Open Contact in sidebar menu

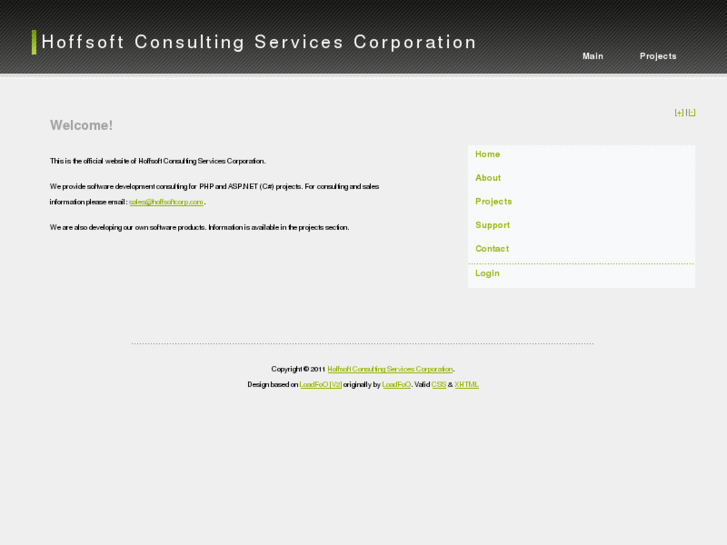point(492,249)
